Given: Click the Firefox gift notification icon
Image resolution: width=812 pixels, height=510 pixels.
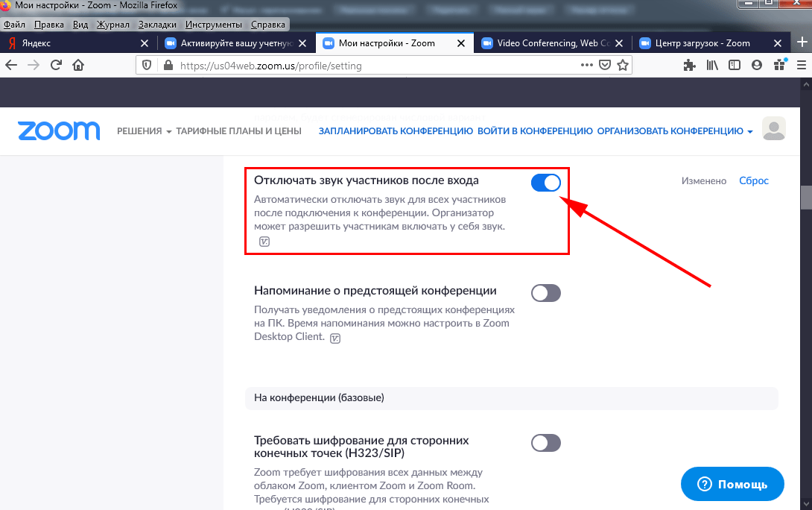Looking at the screenshot, I should tap(779, 65).
